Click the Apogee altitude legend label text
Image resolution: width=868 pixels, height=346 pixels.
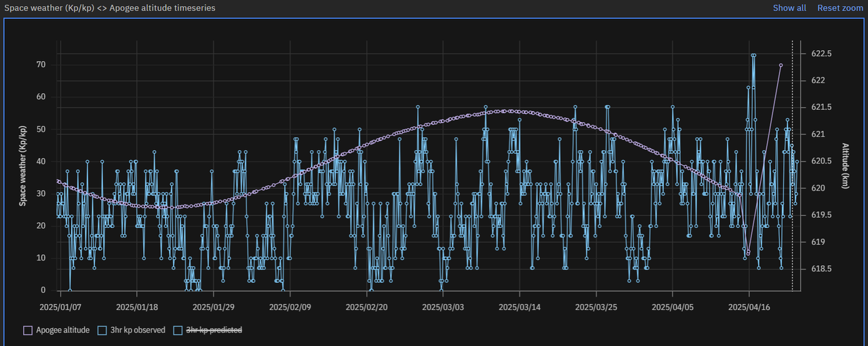pyautogui.click(x=62, y=330)
